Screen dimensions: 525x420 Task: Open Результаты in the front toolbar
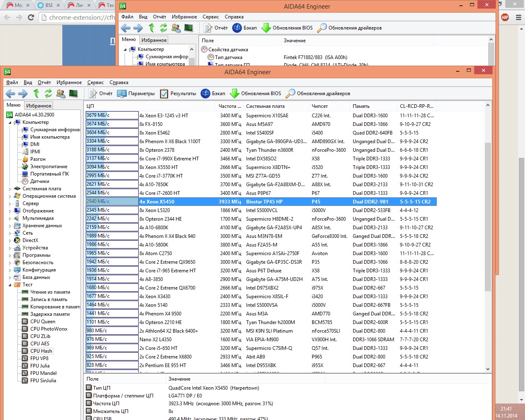pos(178,94)
